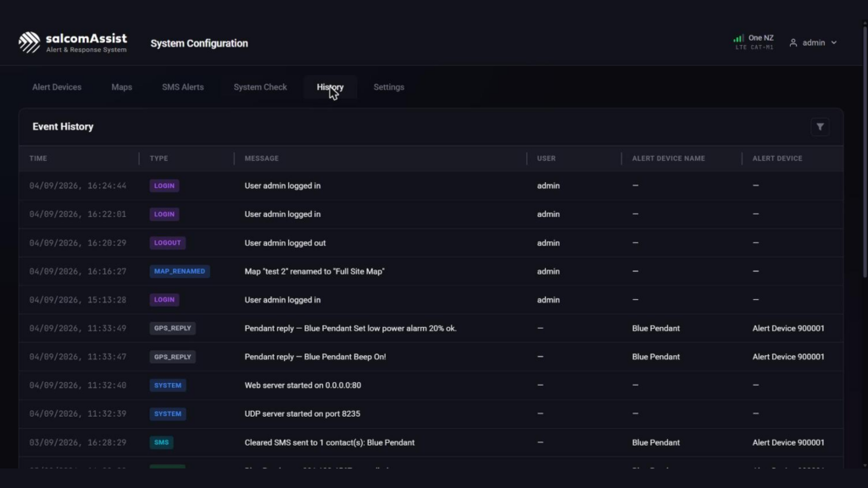Viewport: 868px width, 488px height.
Task: Go to the System Check tab
Action: coord(260,87)
